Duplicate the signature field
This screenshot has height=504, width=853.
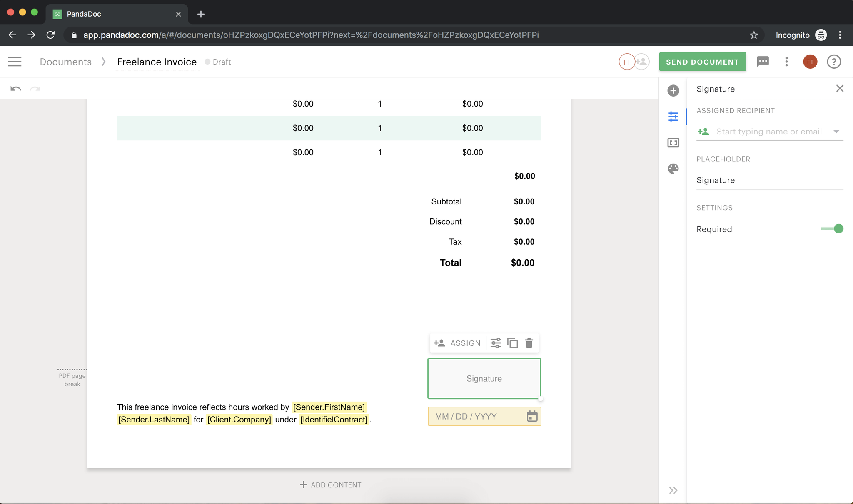[x=512, y=343]
